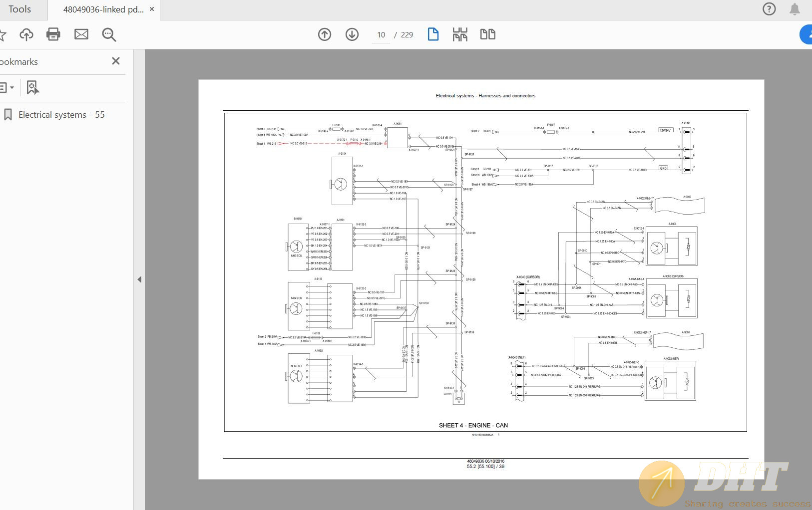Image resolution: width=812 pixels, height=510 pixels.
Task: Open the Help question mark icon
Action: pyautogui.click(x=769, y=9)
